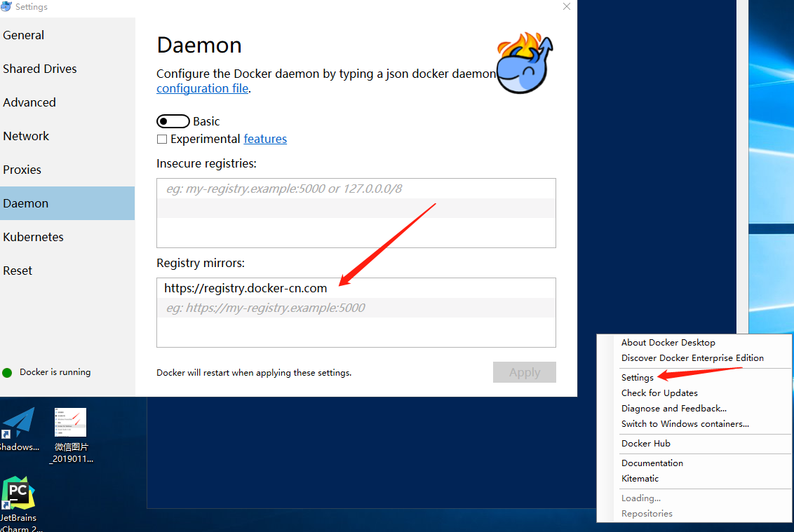Select the registry.docker-cn.com mirror entry
This screenshot has height=532, width=794.
(356, 288)
